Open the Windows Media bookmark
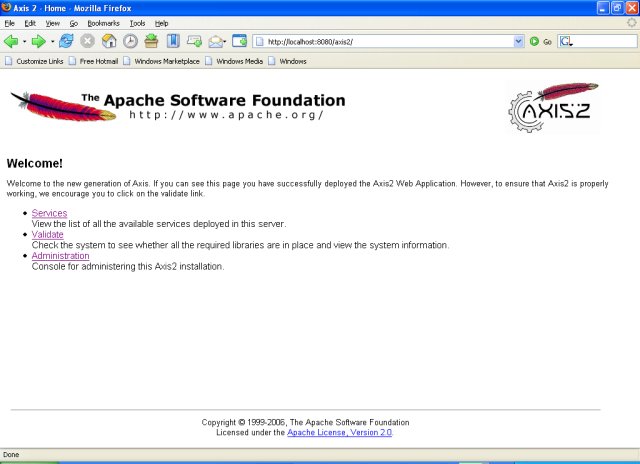Viewport: 640px width, 464px height. click(x=234, y=61)
